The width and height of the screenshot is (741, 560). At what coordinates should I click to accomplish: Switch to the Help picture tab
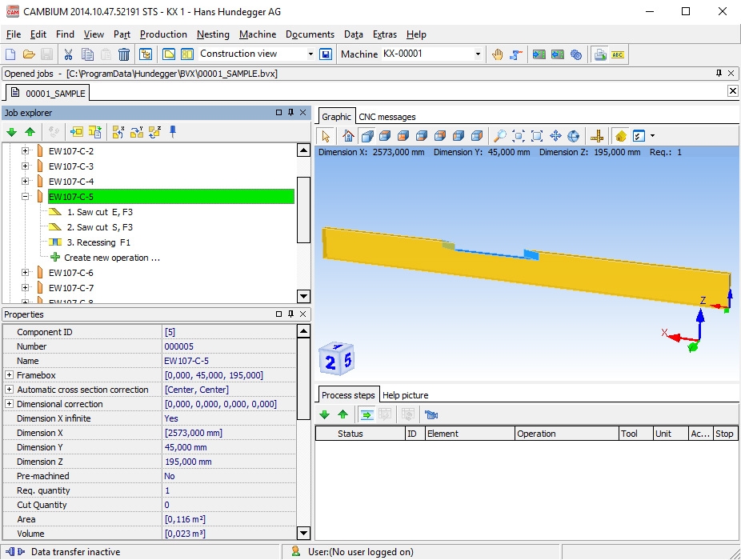pyautogui.click(x=406, y=395)
